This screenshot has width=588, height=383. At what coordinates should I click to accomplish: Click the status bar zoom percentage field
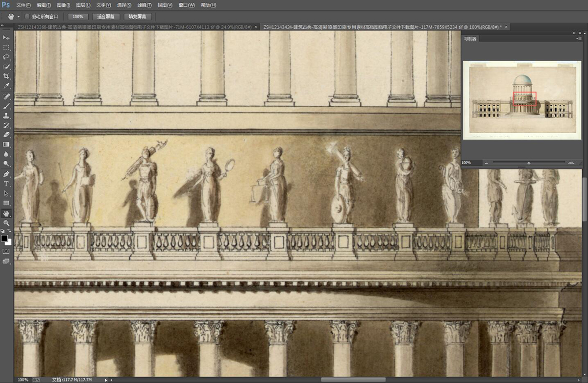23,380
